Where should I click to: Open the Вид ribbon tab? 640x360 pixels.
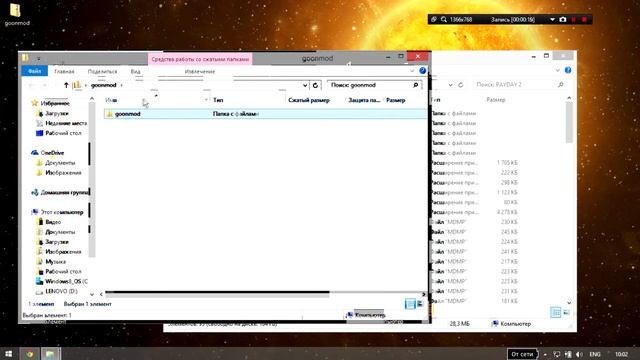coord(136,71)
